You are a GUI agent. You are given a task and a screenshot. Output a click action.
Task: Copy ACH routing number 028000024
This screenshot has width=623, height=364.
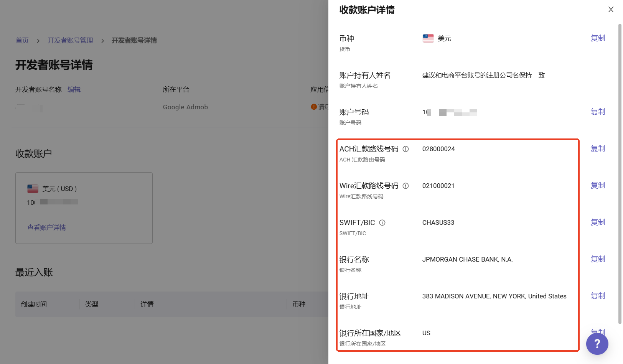pos(598,148)
